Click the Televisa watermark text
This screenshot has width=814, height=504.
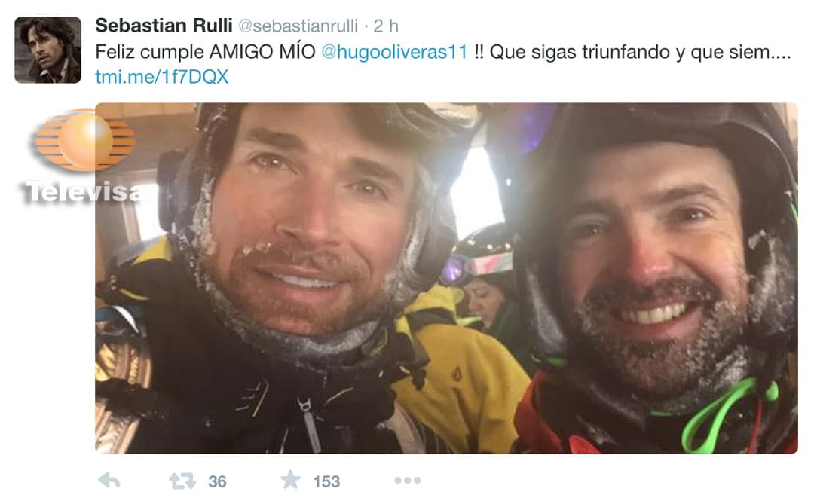(83, 192)
